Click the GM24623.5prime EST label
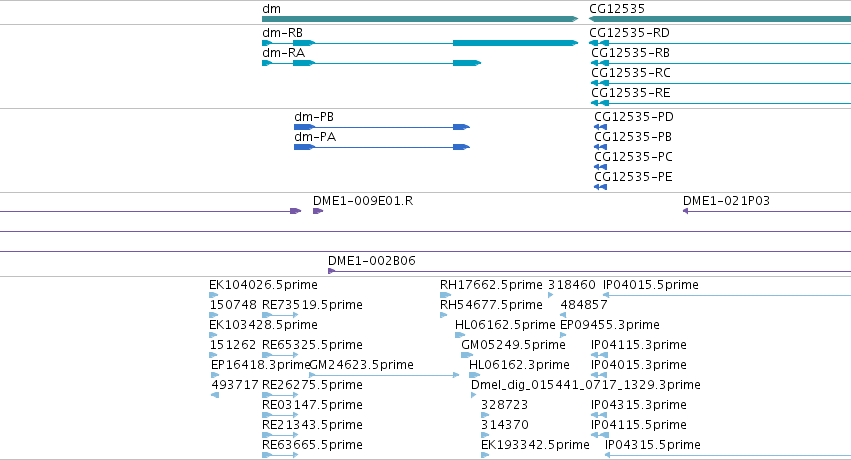Viewport: 851px width, 460px height. 361,366
